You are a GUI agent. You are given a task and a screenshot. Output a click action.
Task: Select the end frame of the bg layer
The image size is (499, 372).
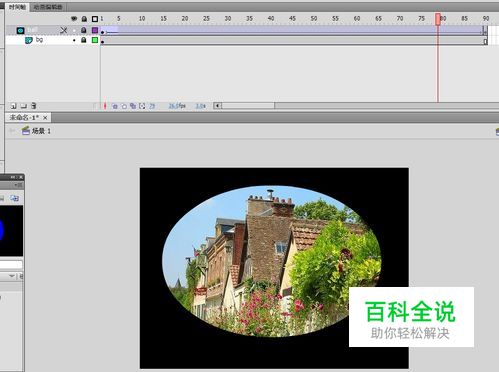485,41
